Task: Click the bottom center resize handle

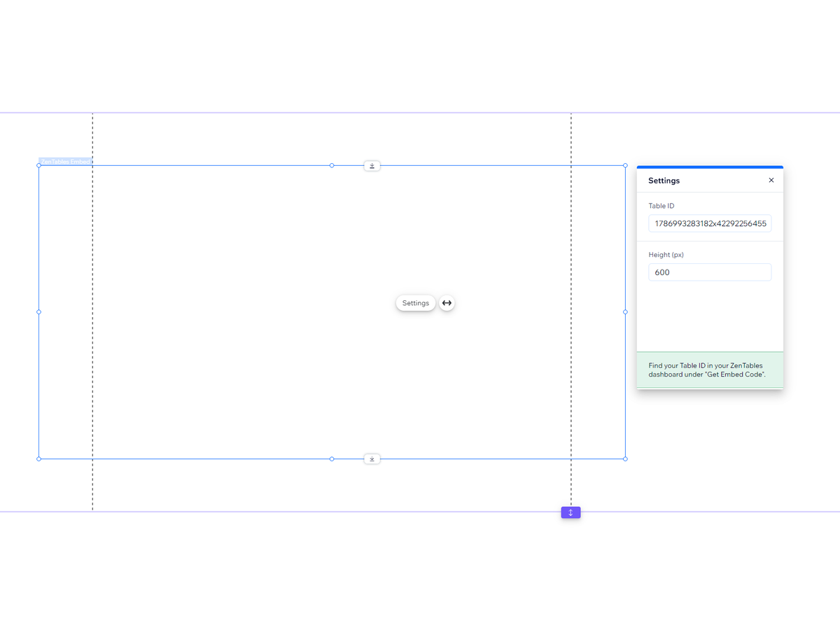Action: [x=332, y=459]
